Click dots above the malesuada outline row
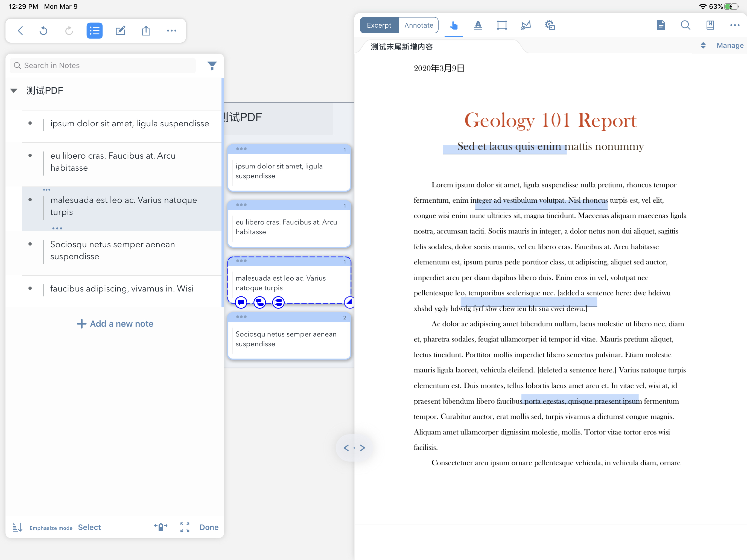The width and height of the screenshot is (747, 560). [46, 190]
